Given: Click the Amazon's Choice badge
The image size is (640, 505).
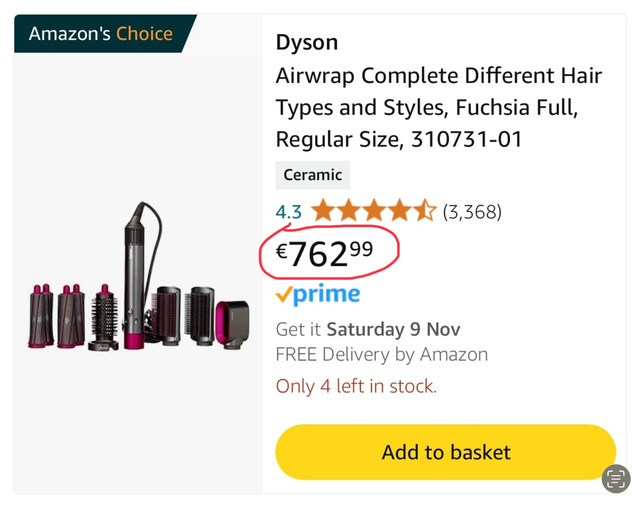Looking at the screenshot, I should (100, 34).
